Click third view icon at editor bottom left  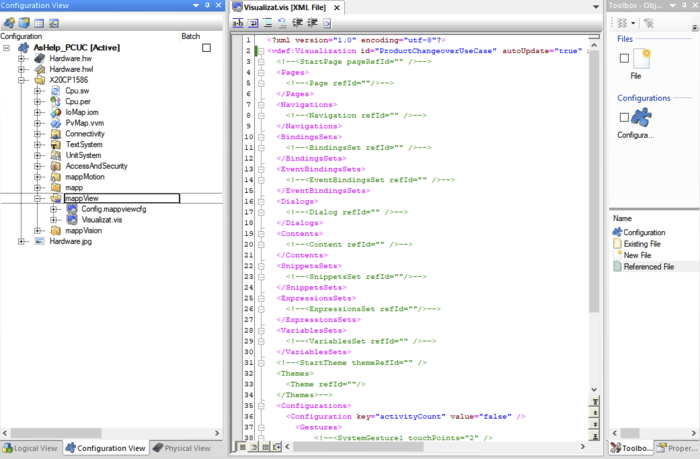tap(266, 446)
